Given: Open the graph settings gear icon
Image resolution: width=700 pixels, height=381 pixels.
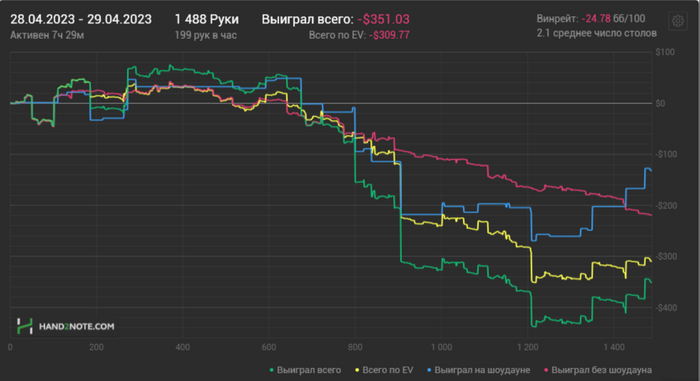Looking at the screenshot, I should pyautogui.click(x=678, y=21).
